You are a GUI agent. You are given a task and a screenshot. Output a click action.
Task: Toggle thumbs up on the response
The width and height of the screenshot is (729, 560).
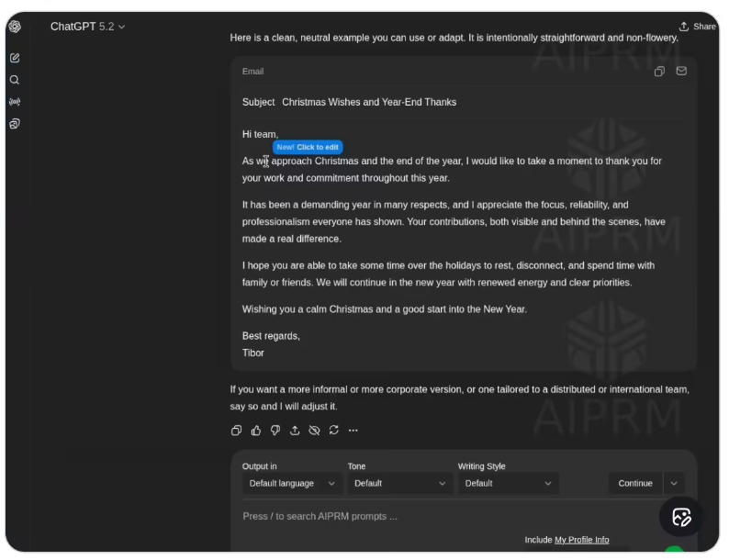[x=256, y=431]
